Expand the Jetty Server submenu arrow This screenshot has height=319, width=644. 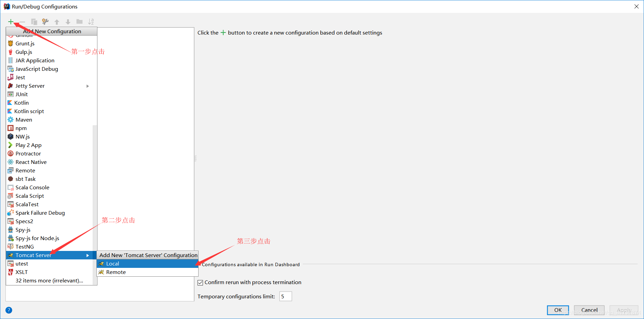click(88, 86)
